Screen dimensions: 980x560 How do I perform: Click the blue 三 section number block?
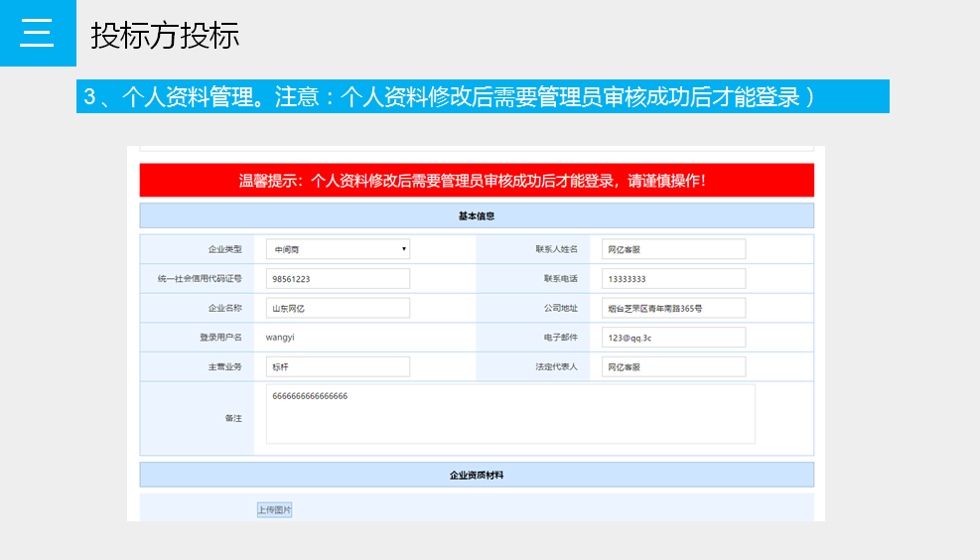(x=38, y=33)
